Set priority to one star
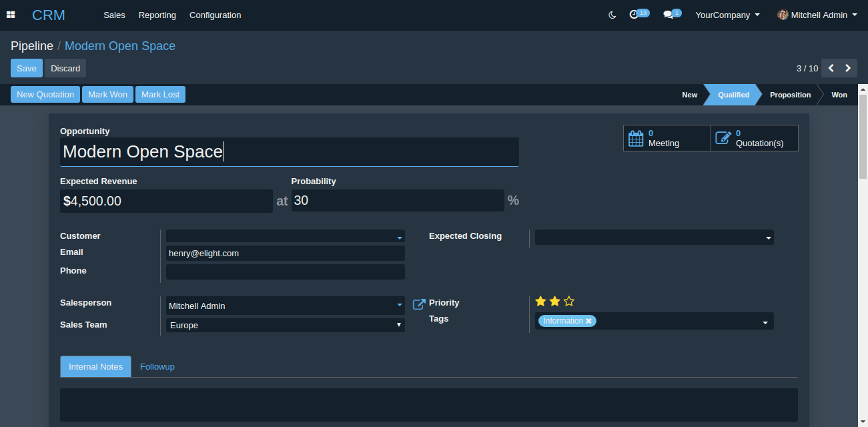Screen dimensions: 868x427 coord(540,301)
